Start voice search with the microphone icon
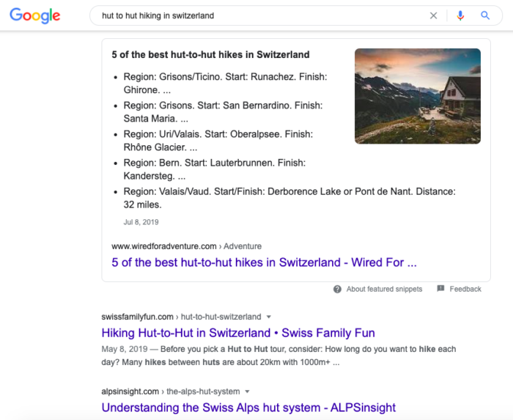 tap(460, 15)
